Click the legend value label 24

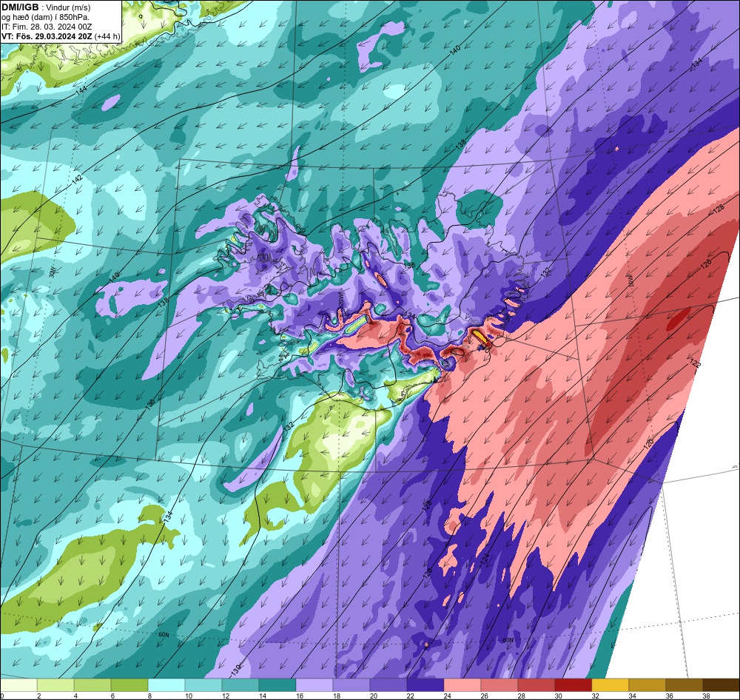click(x=447, y=696)
